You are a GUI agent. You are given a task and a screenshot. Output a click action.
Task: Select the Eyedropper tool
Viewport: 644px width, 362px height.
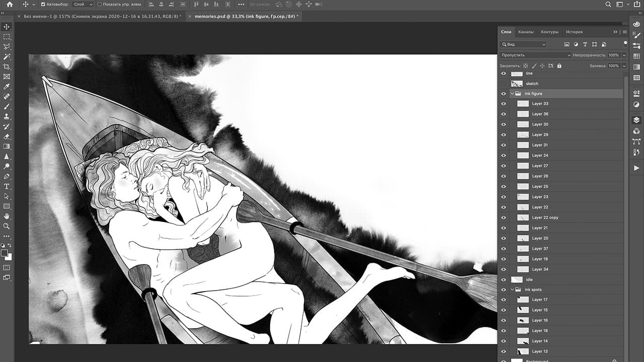(x=7, y=87)
